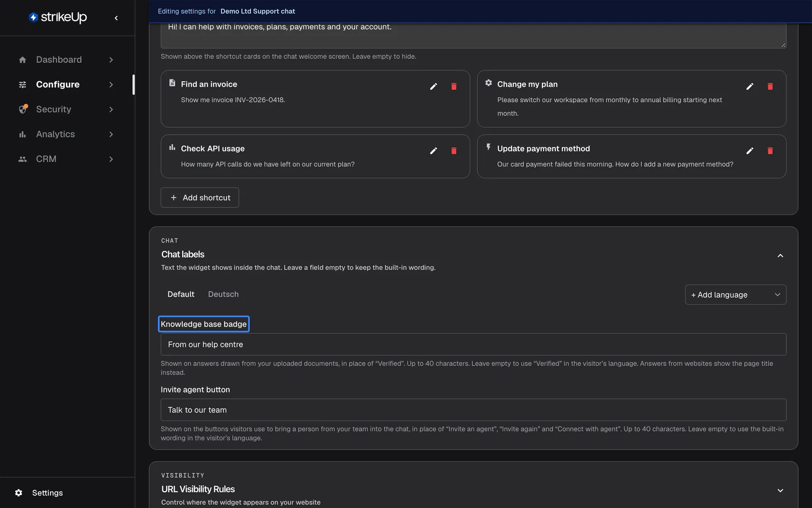Select the Change my plan card title
Viewport: 812px width, 508px height.
tap(527, 84)
